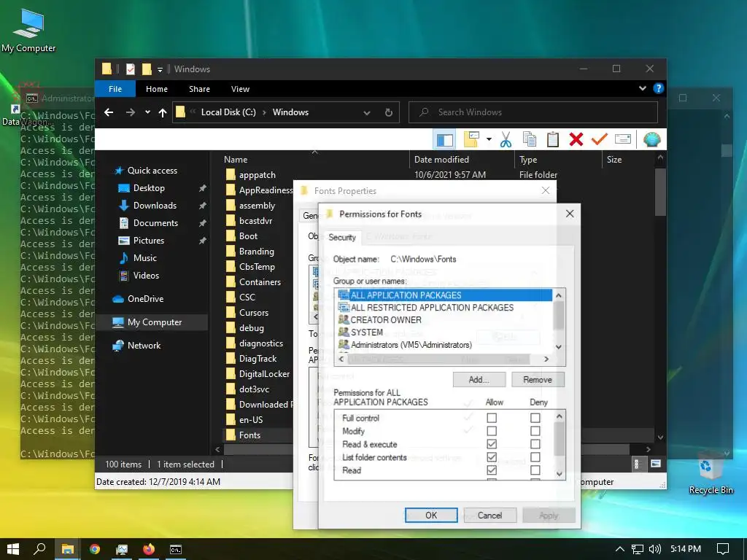Click the teal shell icon in toolbar
The height and width of the screenshot is (560, 747).
click(651, 139)
